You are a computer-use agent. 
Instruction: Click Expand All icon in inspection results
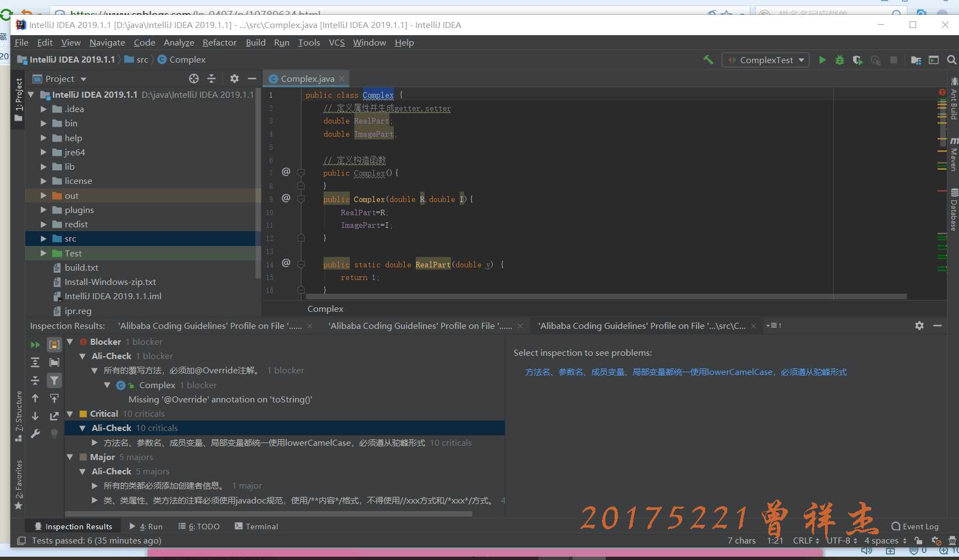tap(35, 362)
